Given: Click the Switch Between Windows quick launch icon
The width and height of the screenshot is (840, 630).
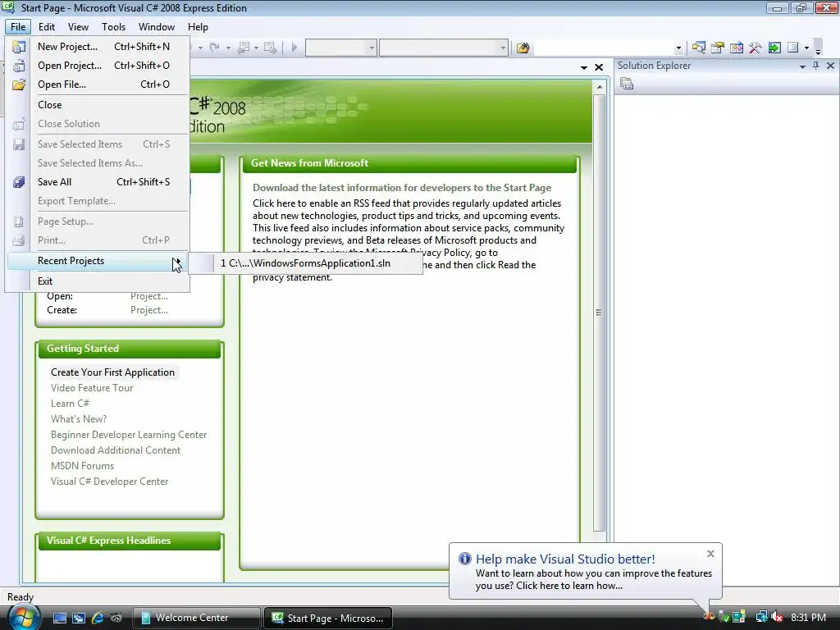Looking at the screenshot, I should pyautogui.click(x=79, y=618).
